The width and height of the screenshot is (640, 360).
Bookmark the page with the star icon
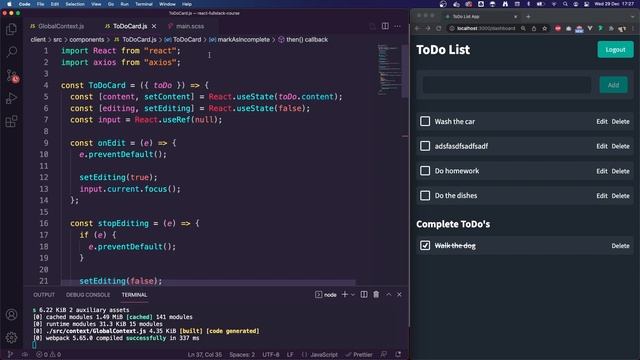[x=544, y=28]
